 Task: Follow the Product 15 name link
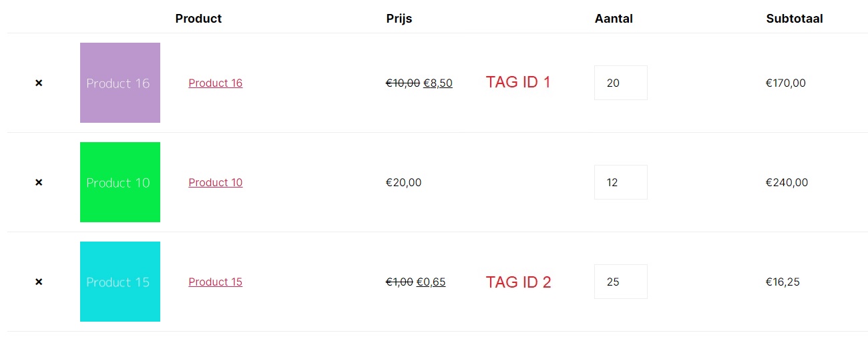pos(215,282)
